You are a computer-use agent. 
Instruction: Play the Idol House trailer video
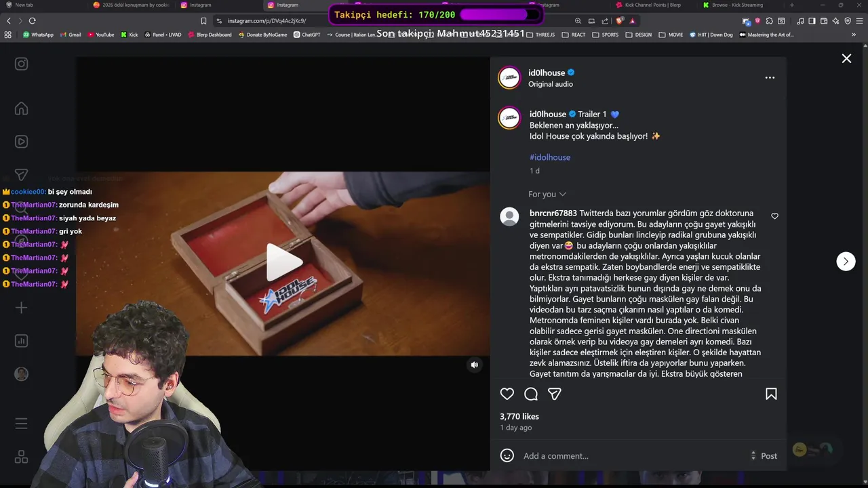click(x=283, y=262)
